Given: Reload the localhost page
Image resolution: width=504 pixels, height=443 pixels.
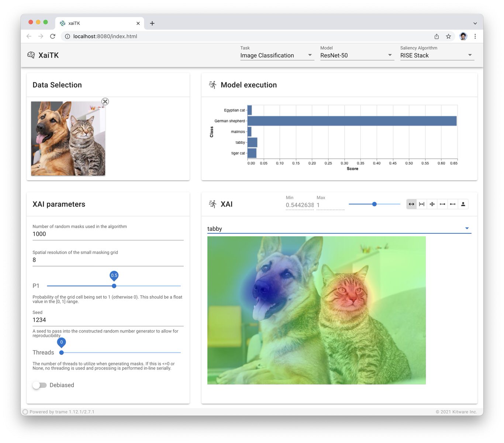Looking at the screenshot, I should pos(53,36).
